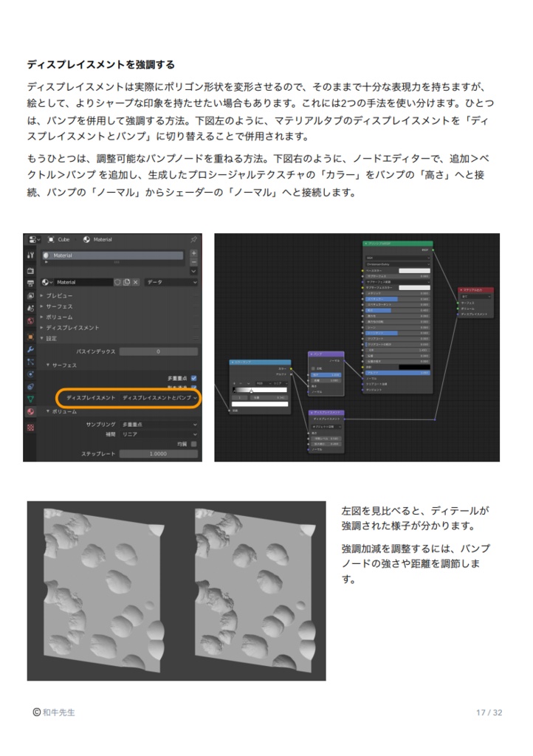
Task: Add a material slot with plus button
Action: click(193, 253)
